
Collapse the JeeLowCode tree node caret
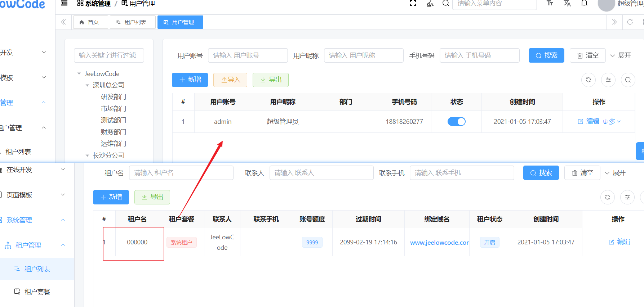coord(79,74)
